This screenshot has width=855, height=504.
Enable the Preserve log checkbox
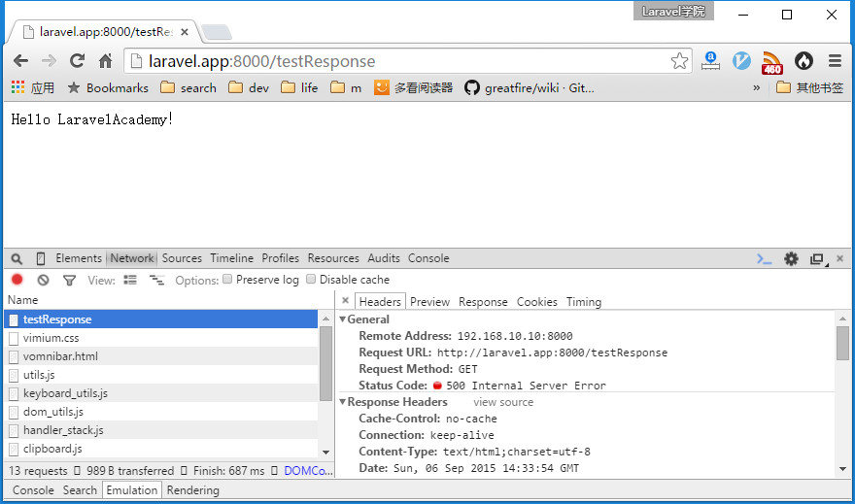coord(227,279)
